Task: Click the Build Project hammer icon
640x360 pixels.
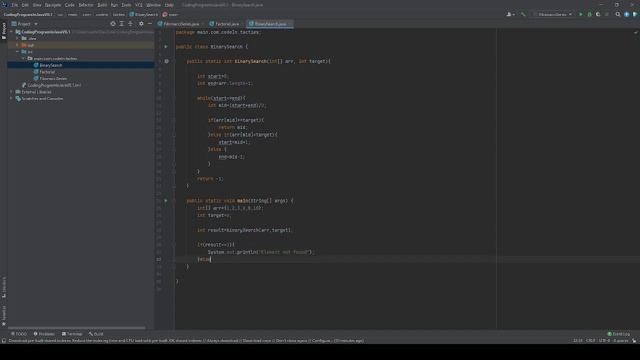Action: tap(523, 14)
